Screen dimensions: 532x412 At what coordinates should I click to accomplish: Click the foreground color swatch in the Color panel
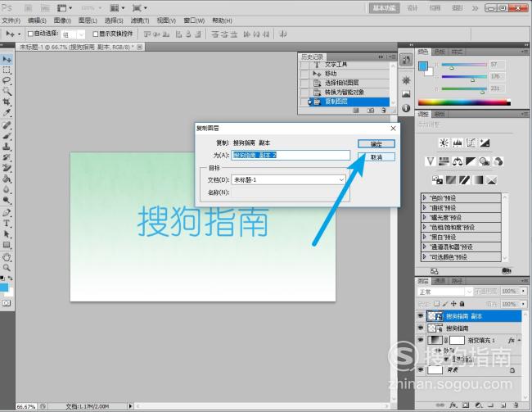(x=423, y=66)
